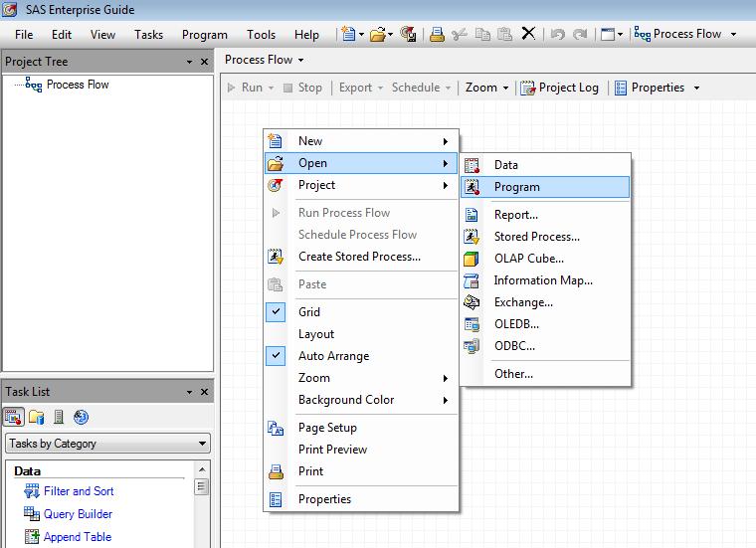Click the Properties toolbar icon
This screenshot has width=756, height=548.
coord(621,88)
